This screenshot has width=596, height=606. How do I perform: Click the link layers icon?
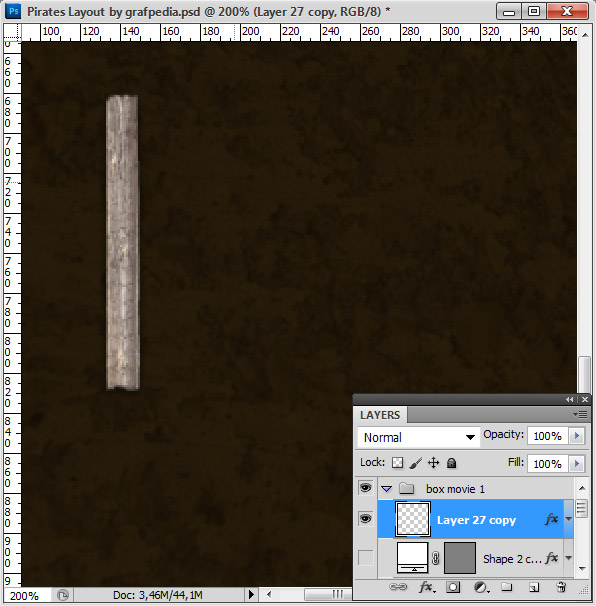click(398, 587)
